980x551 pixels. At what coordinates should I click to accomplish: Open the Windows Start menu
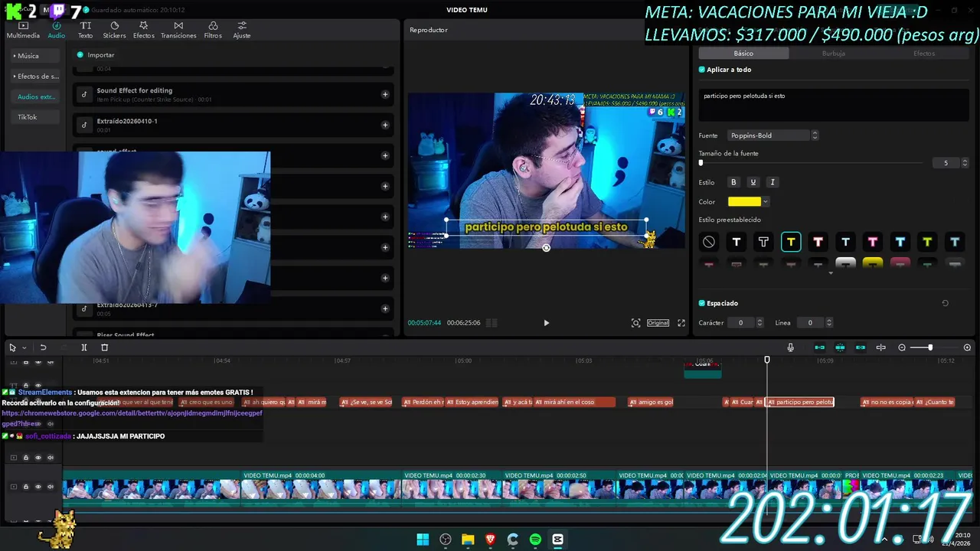coord(423,540)
